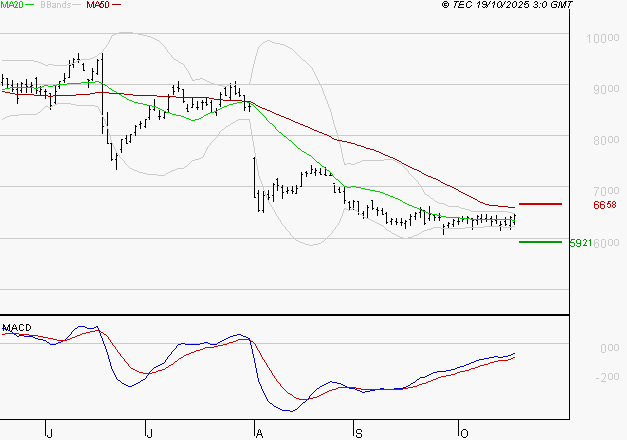Select the red 6658 resistance value label
The height and width of the screenshot is (440, 627).
pyautogui.click(x=603, y=205)
